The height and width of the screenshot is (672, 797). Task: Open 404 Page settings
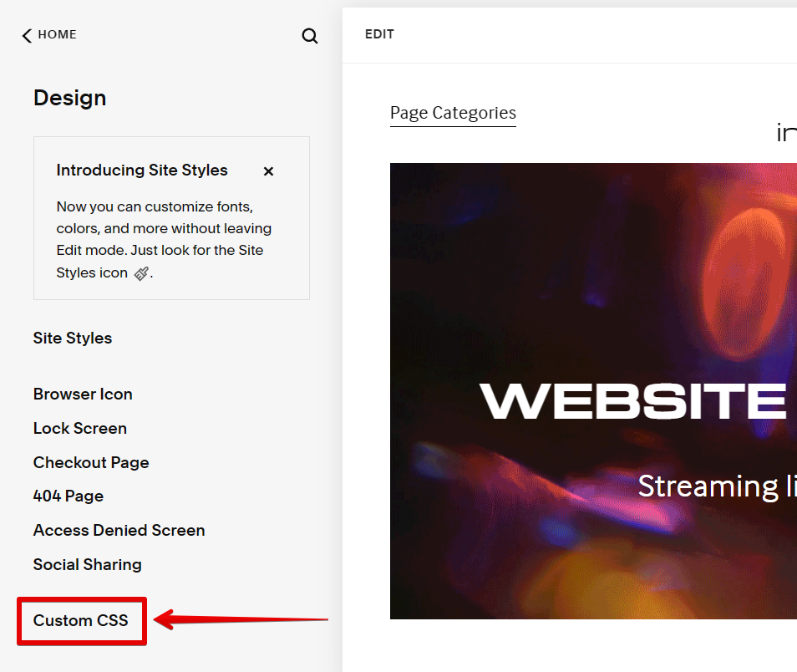click(x=68, y=496)
